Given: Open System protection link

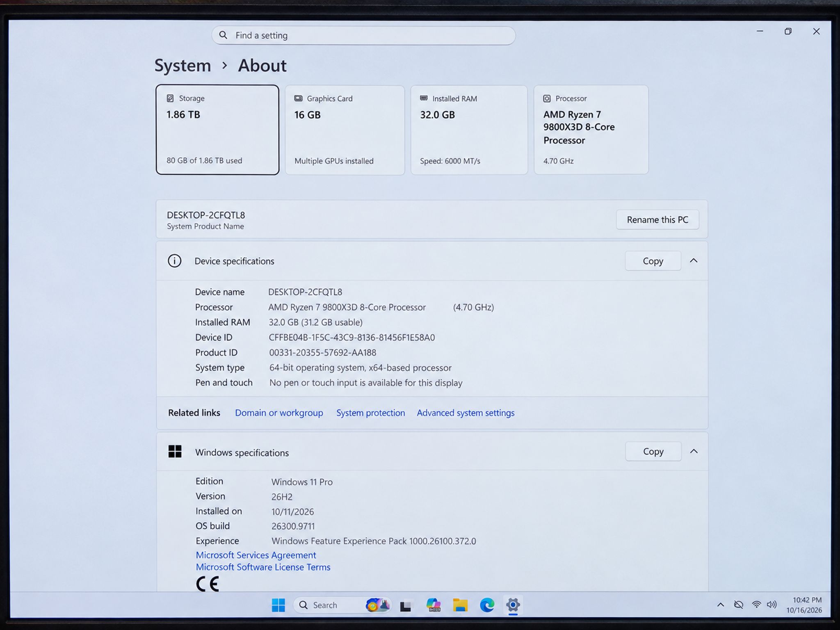Looking at the screenshot, I should (370, 413).
